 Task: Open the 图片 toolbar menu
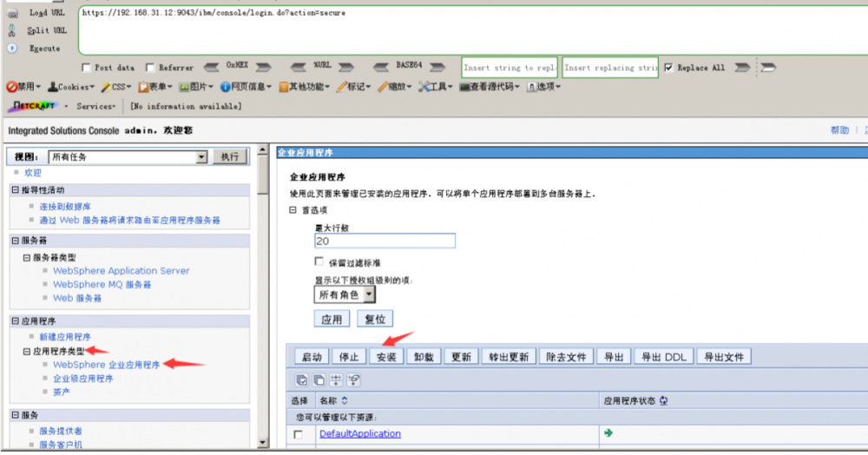[195, 87]
